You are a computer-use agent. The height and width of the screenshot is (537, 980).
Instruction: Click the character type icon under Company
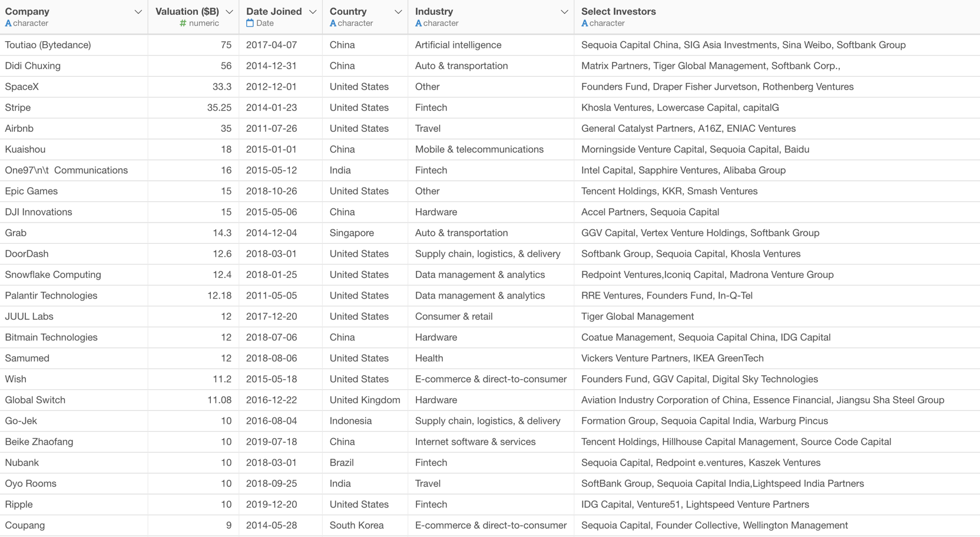point(8,24)
